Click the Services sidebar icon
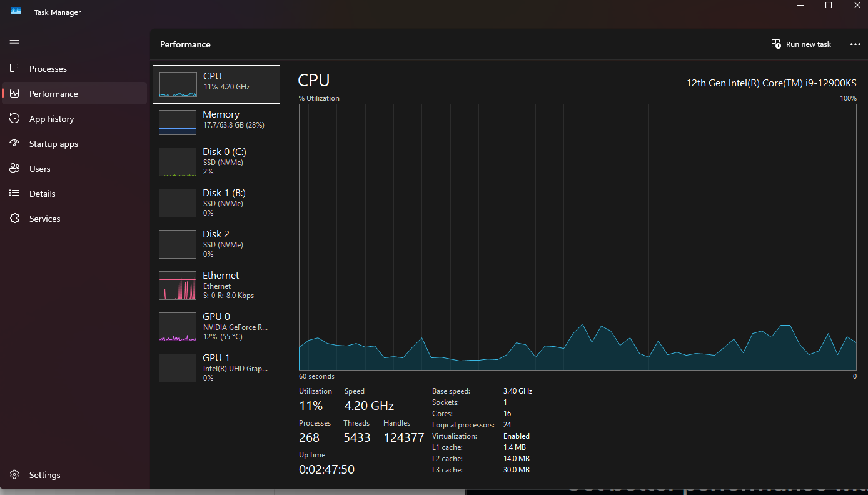Viewport: 868px width, 495px height. click(x=14, y=218)
